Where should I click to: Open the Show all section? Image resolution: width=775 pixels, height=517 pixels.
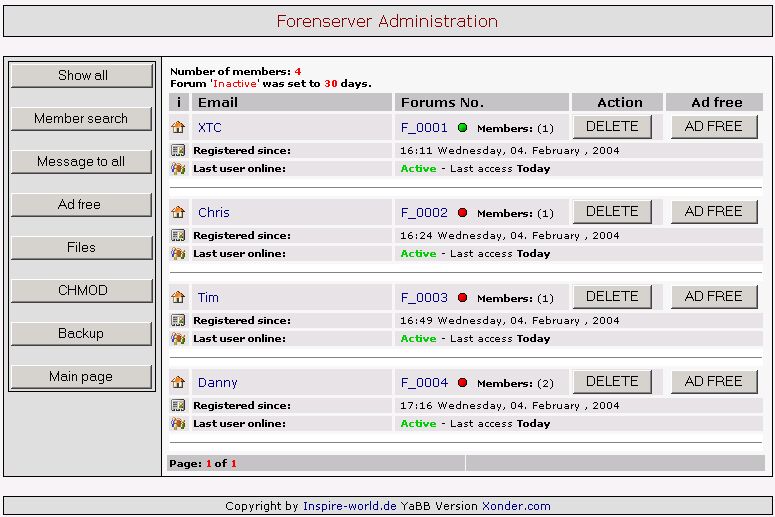(82, 76)
